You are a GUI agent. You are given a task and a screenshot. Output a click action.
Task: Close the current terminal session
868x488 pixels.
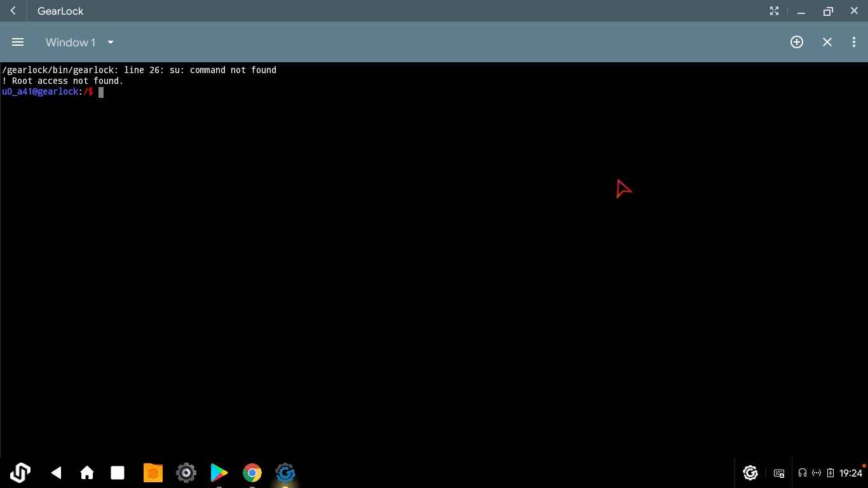click(827, 42)
